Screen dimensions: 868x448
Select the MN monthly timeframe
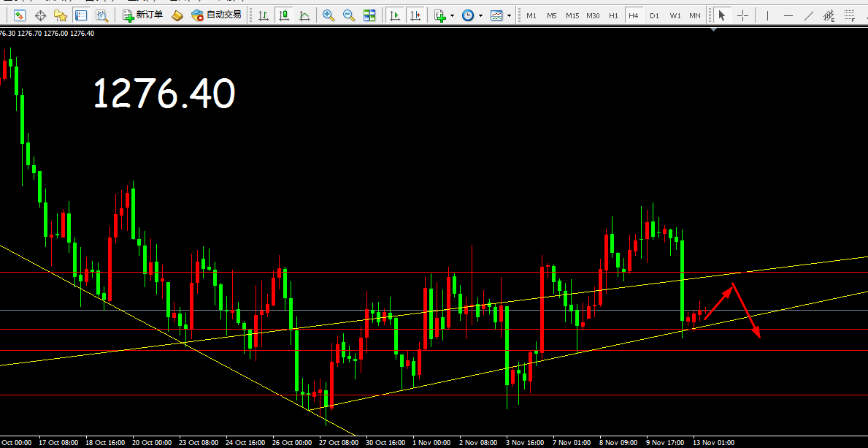click(695, 15)
